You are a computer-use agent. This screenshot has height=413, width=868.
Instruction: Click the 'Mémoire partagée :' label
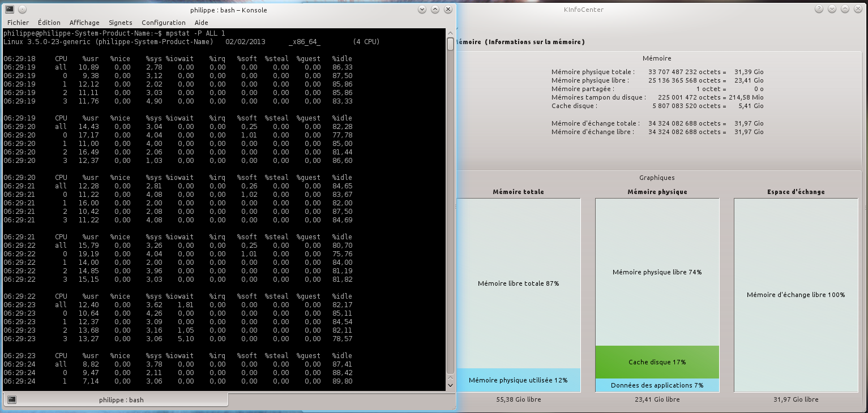click(583, 89)
